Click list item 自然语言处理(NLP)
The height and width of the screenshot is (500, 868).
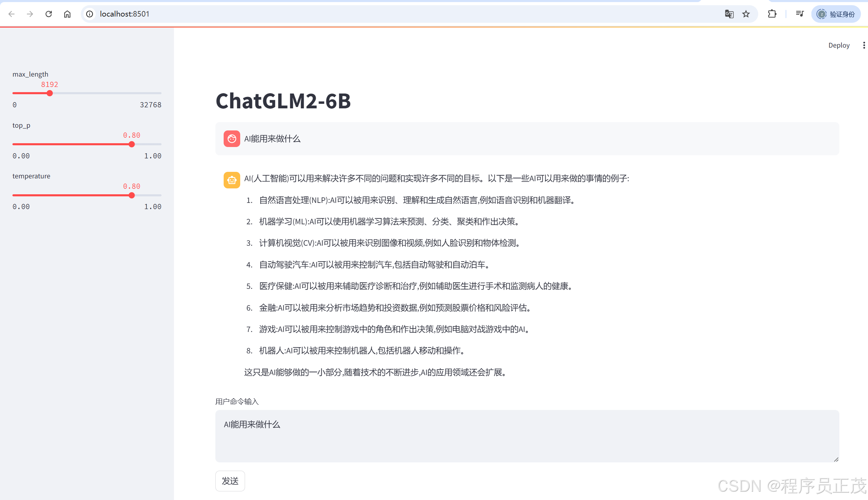click(417, 200)
